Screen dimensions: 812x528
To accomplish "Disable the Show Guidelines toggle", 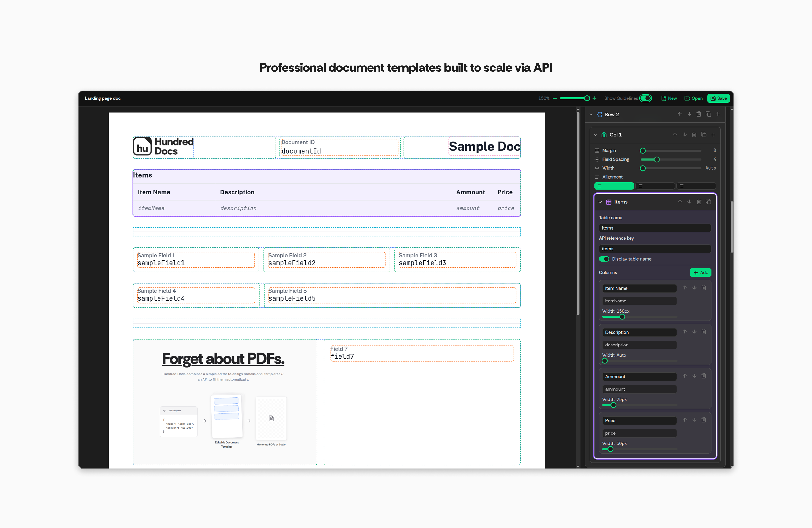I will click(646, 98).
